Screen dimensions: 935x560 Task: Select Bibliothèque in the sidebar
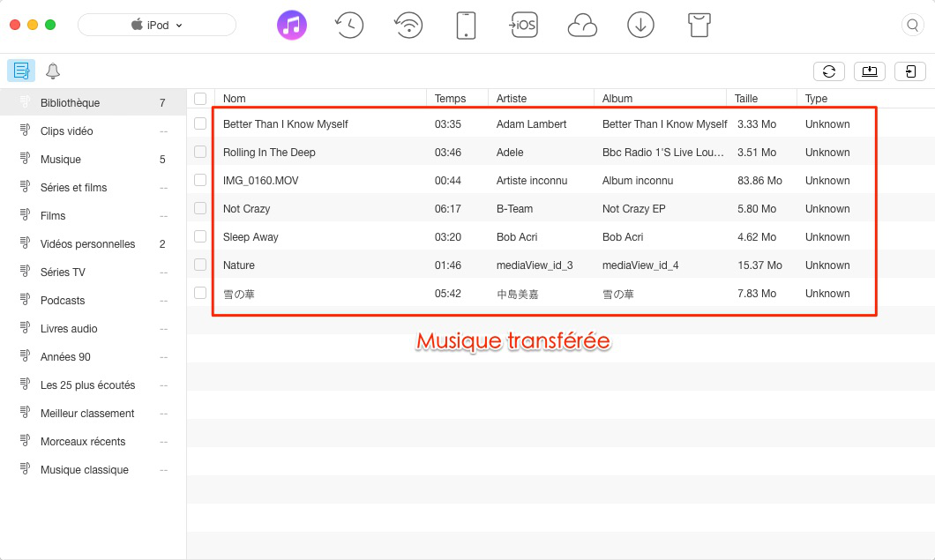pos(93,102)
